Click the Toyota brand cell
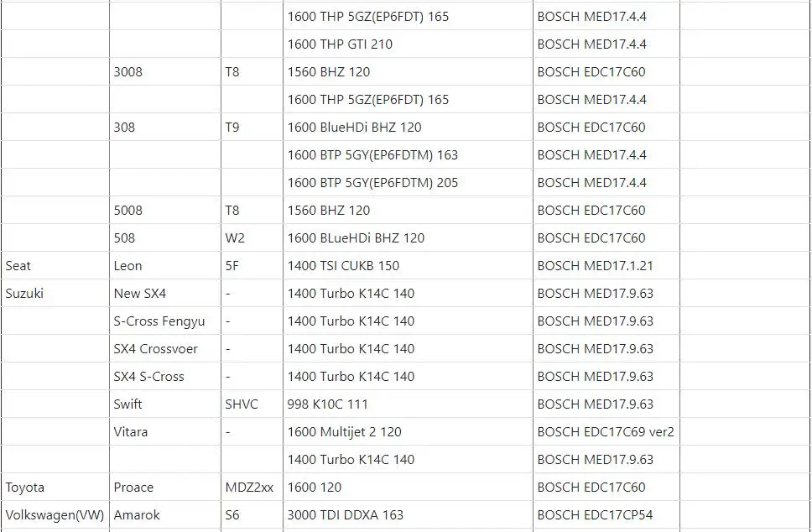The image size is (812, 532). coord(55,487)
